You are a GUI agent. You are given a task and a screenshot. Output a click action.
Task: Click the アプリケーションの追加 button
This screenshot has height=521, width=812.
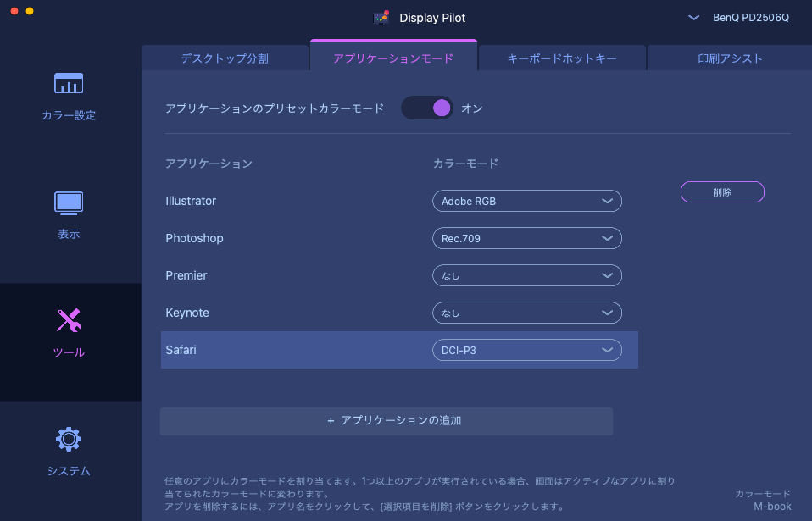(387, 421)
